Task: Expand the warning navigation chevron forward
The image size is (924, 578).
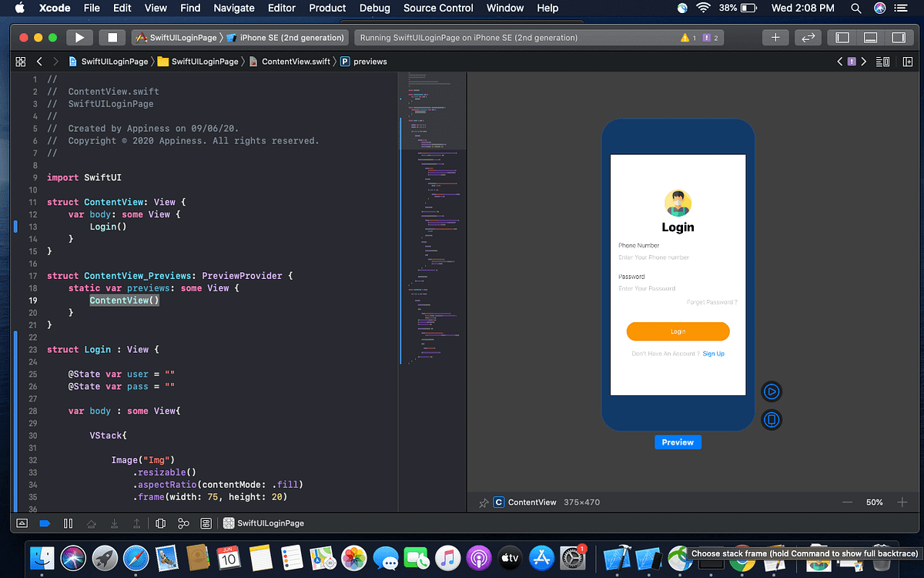Action: [863, 62]
